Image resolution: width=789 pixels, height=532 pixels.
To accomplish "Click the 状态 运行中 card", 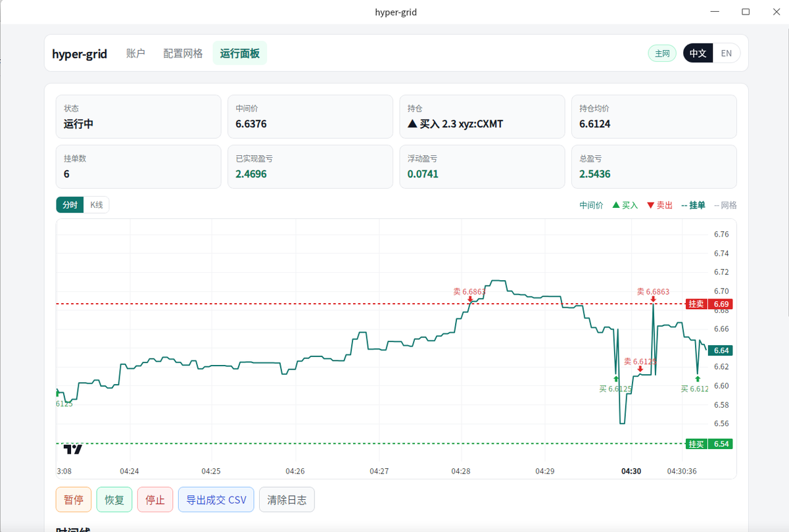I will (x=139, y=116).
